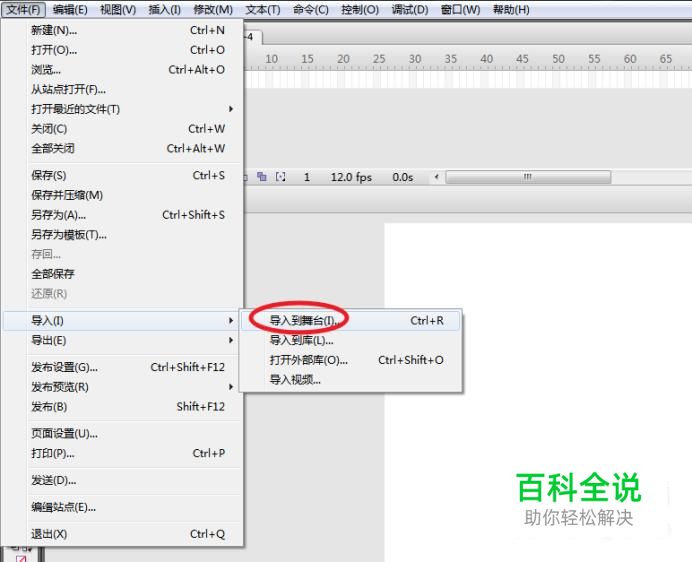The image size is (692, 562).
Task: Open the 控制(O) menu
Action: click(360, 9)
